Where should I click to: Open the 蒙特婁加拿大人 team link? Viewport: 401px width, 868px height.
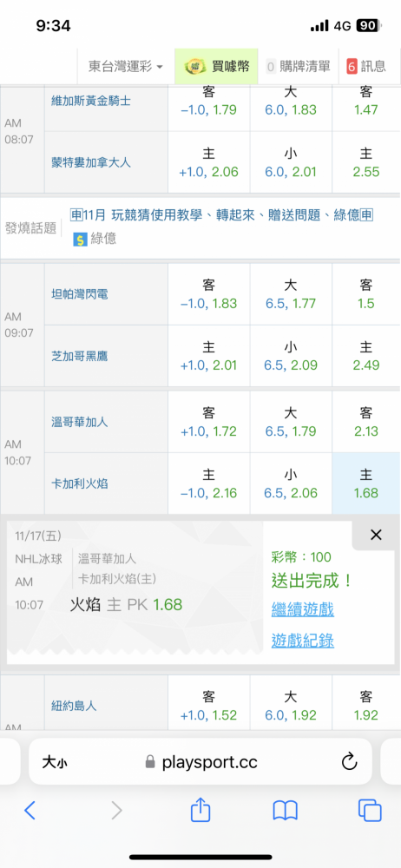tap(91, 163)
